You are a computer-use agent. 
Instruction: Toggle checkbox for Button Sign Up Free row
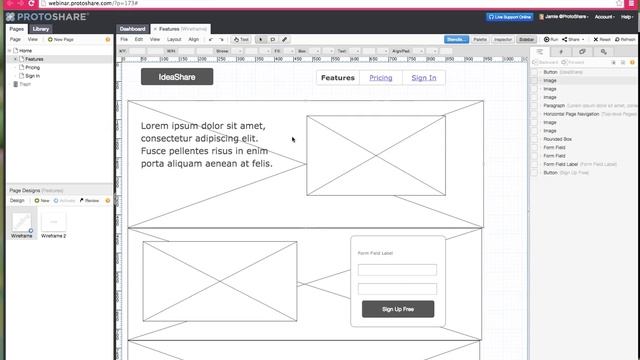[534, 173]
